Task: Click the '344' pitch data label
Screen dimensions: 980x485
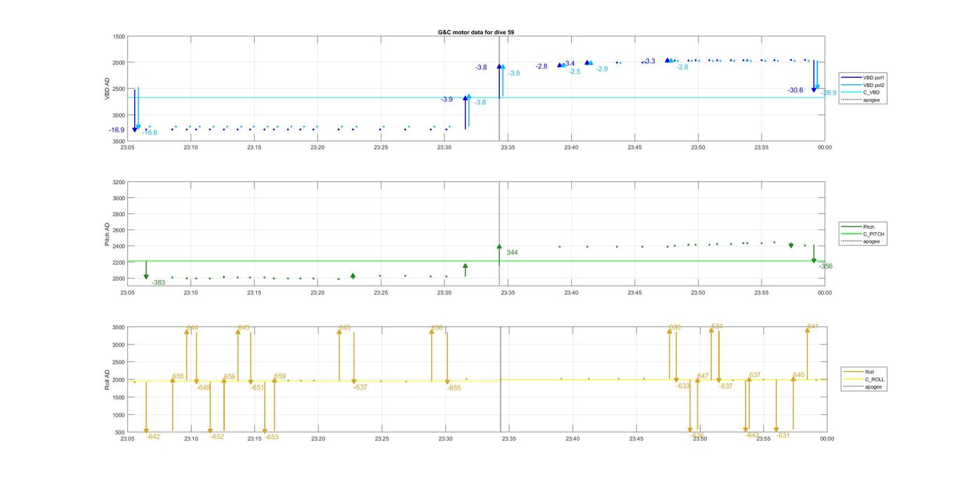Action: (512, 252)
